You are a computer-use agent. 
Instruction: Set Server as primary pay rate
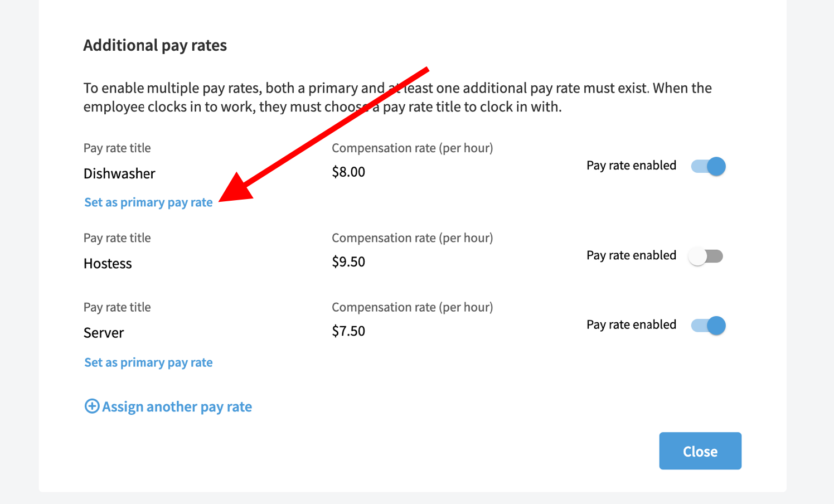(x=148, y=362)
